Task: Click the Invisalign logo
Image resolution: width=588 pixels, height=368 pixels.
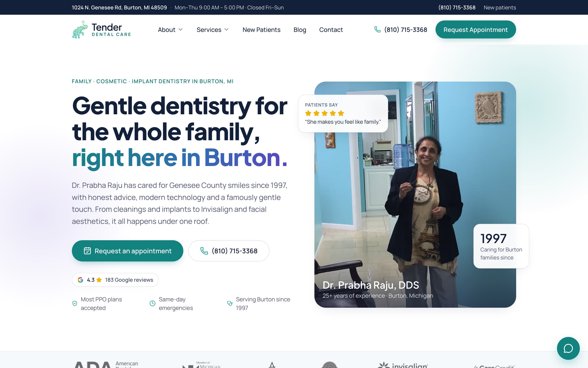Action: (403, 365)
